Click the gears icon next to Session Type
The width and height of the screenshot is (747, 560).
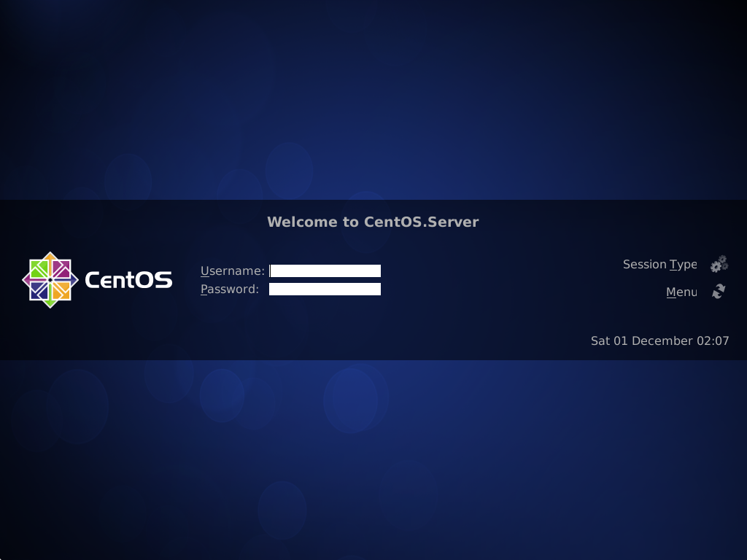click(719, 263)
